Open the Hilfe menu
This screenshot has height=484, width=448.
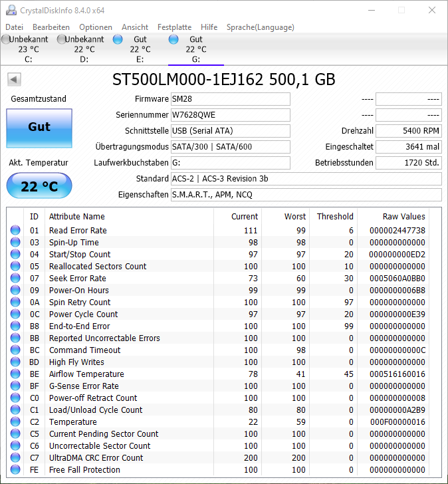(209, 27)
